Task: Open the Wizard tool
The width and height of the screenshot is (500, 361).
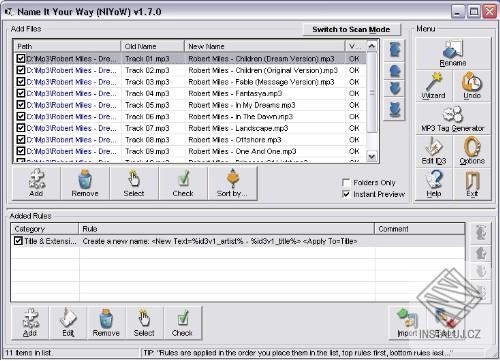Action: pyautogui.click(x=434, y=86)
